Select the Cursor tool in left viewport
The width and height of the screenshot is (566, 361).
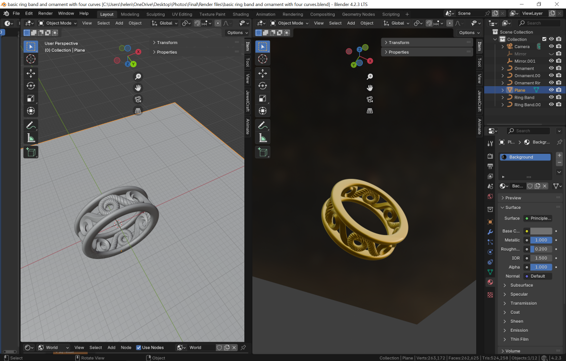pyautogui.click(x=31, y=59)
